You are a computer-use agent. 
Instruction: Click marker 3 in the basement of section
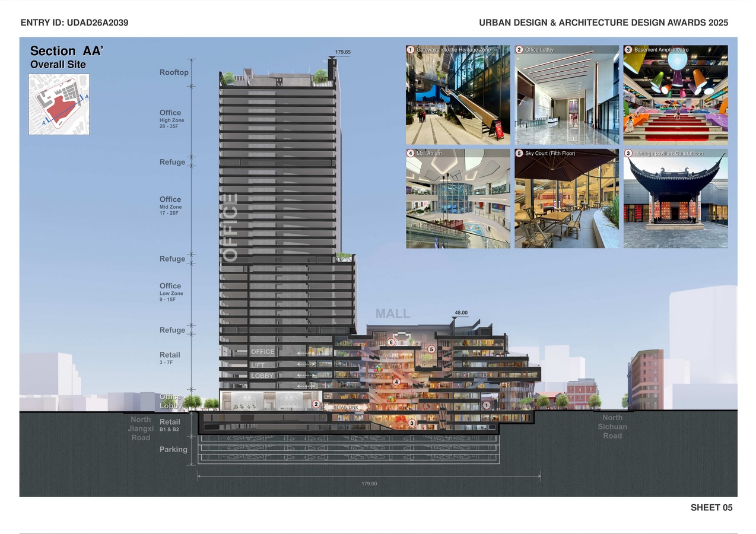[x=412, y=423]
